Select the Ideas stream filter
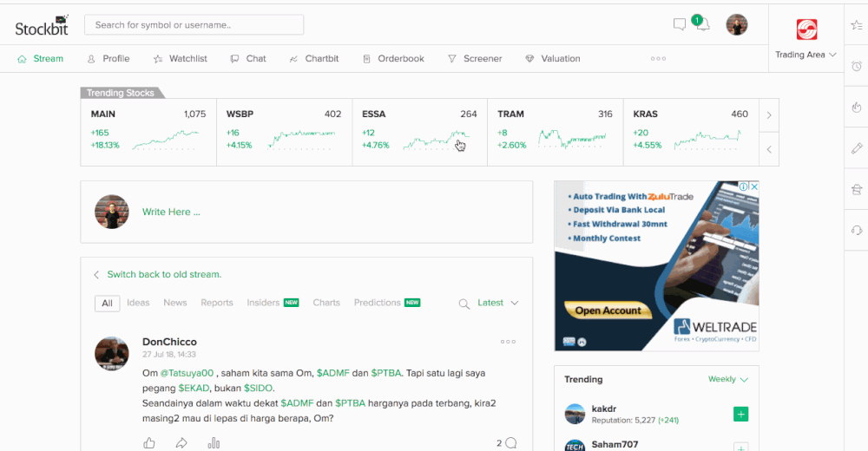The image size is (868, 451). coord(138,303)
